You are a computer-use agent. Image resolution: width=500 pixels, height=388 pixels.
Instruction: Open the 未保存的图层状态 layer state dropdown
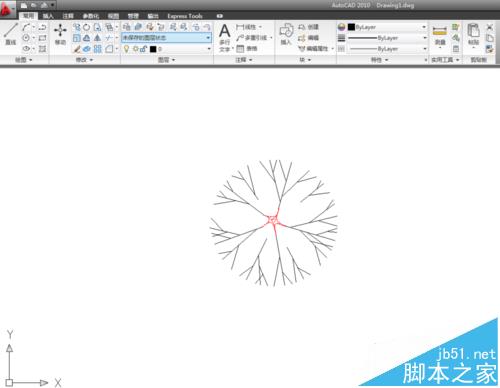(x=166, y=38)
